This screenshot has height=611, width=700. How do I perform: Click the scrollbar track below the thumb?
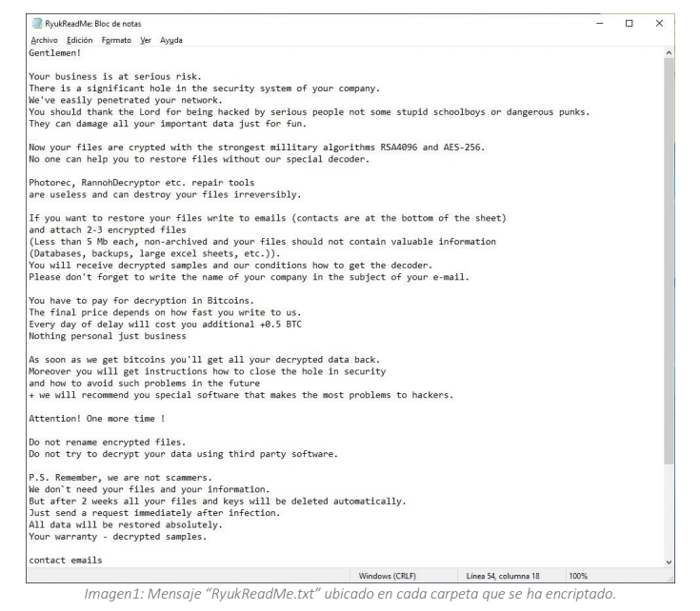pyautogui.click(x=669, y=511)
